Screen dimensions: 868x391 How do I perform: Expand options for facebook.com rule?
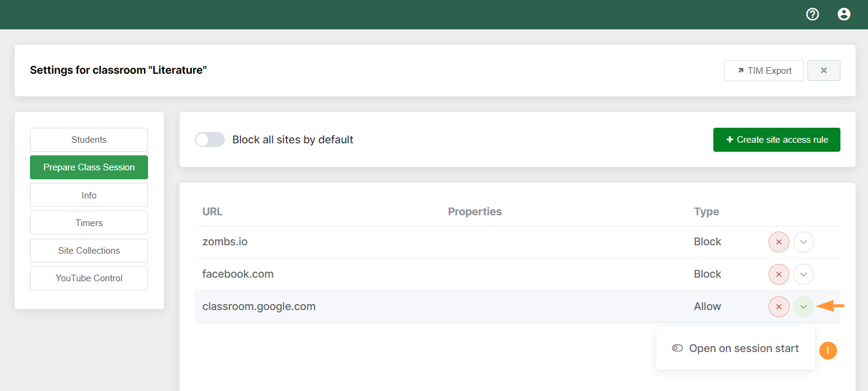[x=803, y=275]
